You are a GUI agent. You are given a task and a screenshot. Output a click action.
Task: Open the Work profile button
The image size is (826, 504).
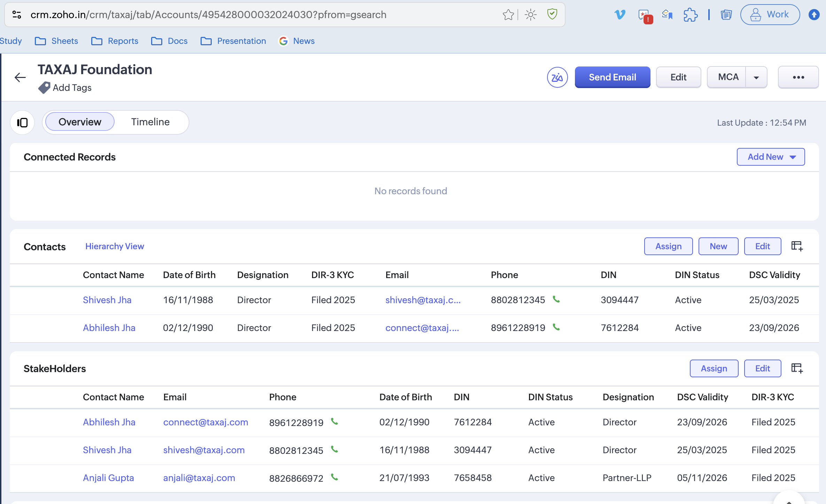click(770, 15)
